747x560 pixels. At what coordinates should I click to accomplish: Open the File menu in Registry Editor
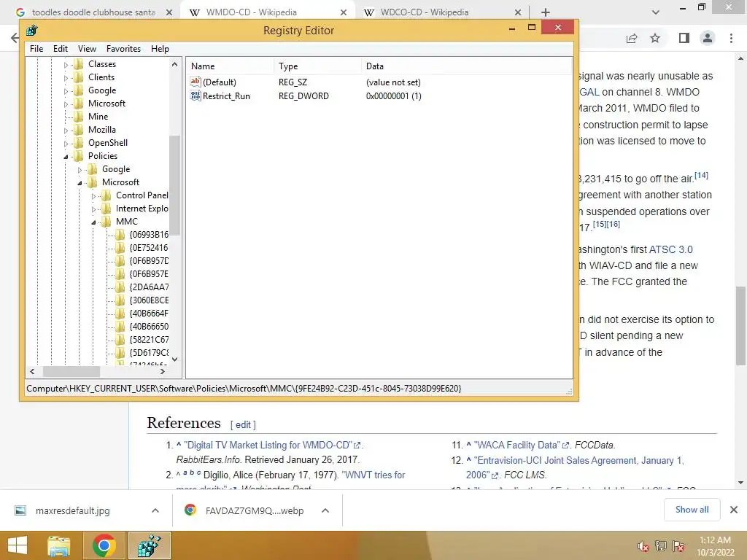[x=36, y=49]
